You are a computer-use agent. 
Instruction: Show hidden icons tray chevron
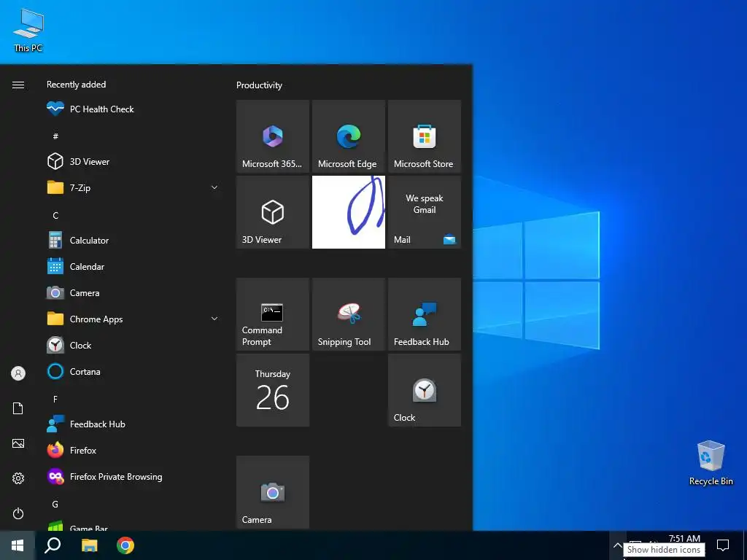(617, 545)
